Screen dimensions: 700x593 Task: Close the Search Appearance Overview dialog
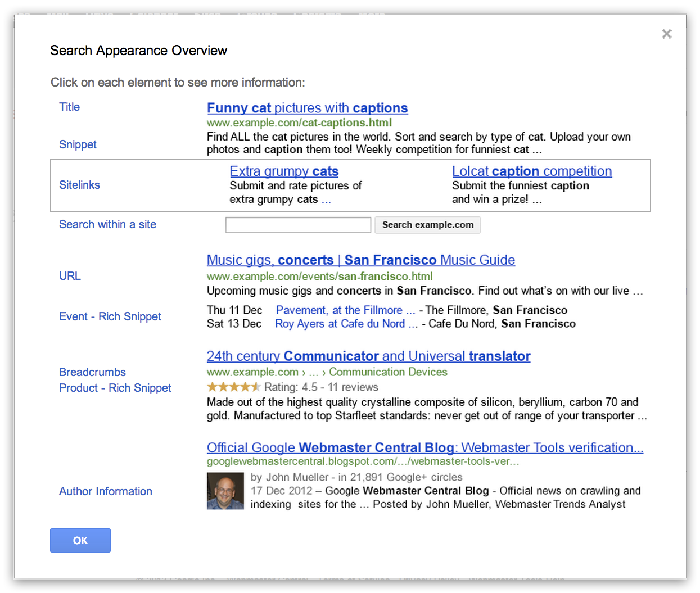tap(667, 34)
